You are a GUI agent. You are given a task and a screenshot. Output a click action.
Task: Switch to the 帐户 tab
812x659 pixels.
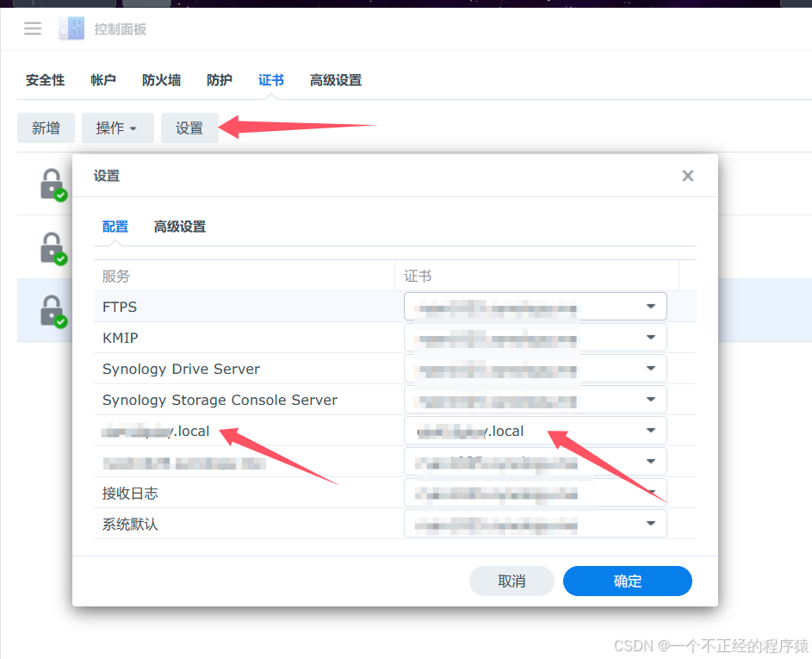tap(103, 80)
